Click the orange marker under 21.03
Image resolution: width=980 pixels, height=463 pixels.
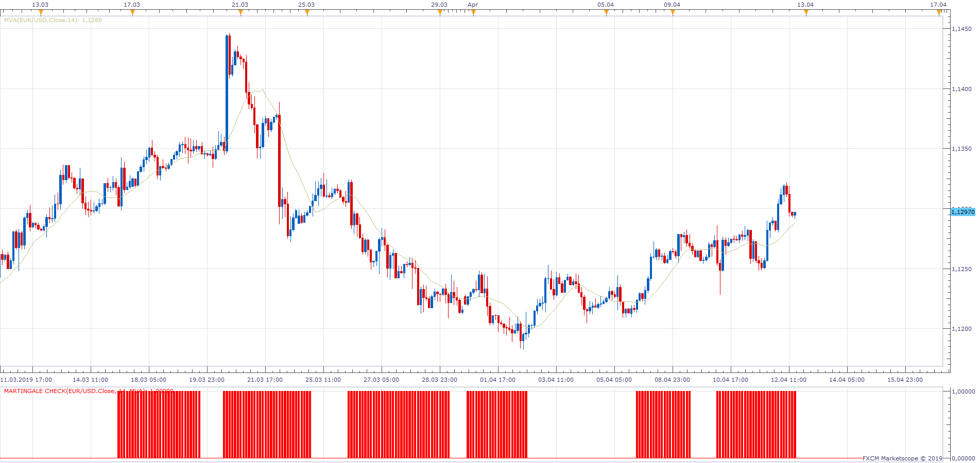click(x=240, y=13)
